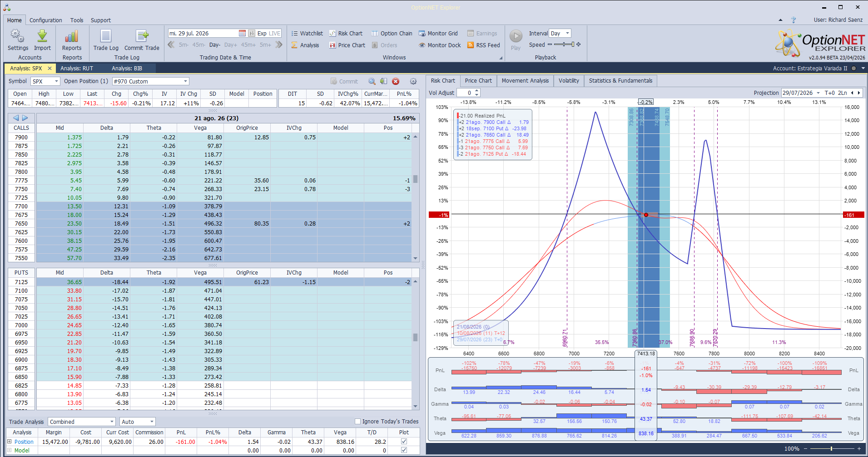
Task: Open the Configuration menu tab
Action: pos(46,20)
